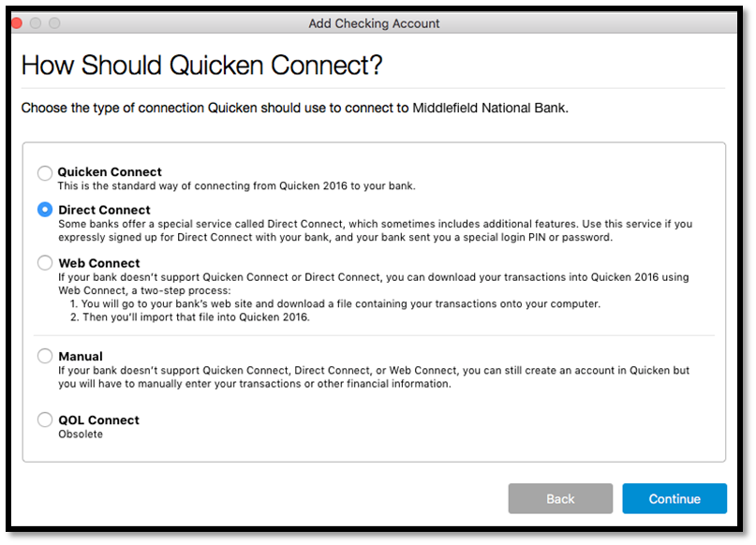Choose the Web Connect radio button
The image size is (756, 545).
45,262
